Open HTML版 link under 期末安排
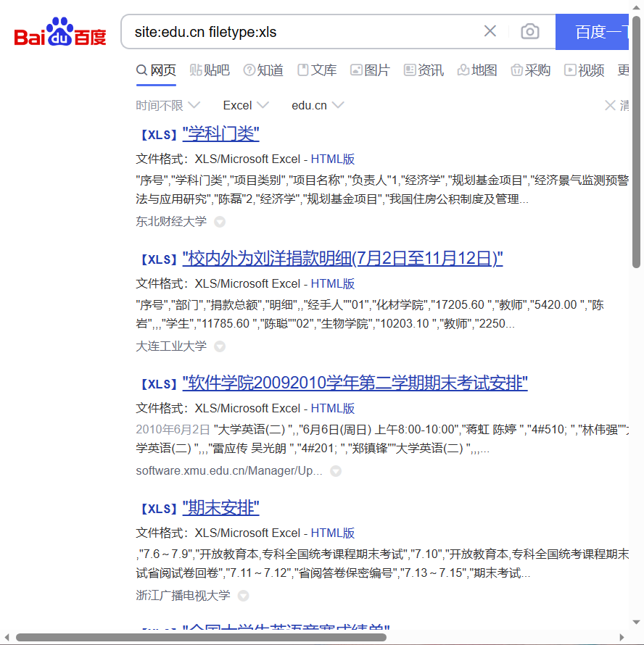The width and height of the screenshot is (644, 645). (x=333, y=533)
